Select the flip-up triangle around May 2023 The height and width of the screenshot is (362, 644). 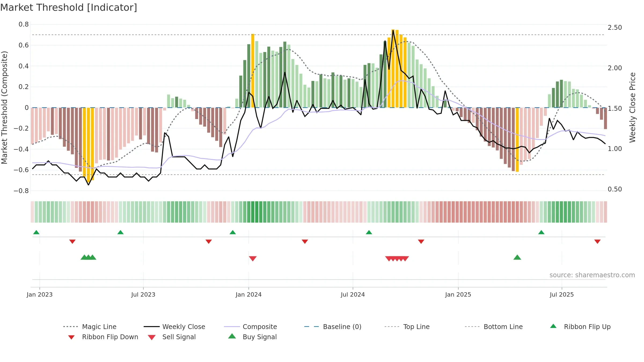tap(120, 232)
